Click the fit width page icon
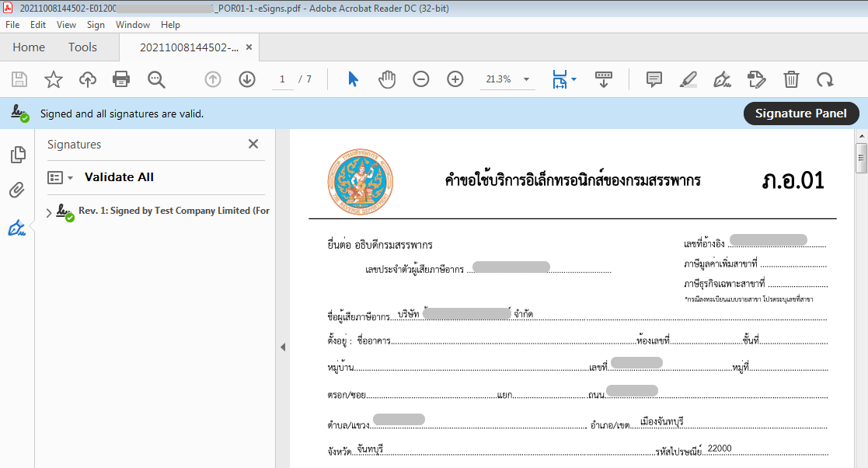Screen dimensions: 868x468 tap(559, 79)
